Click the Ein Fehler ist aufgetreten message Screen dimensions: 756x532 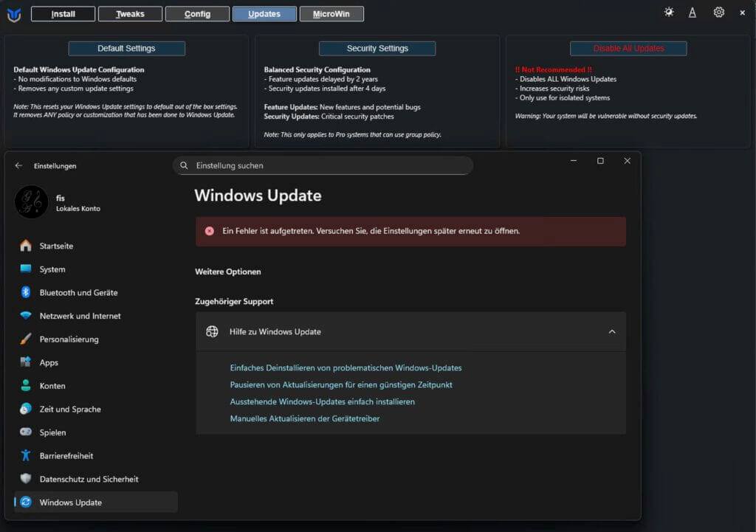[x=371, y=231]
